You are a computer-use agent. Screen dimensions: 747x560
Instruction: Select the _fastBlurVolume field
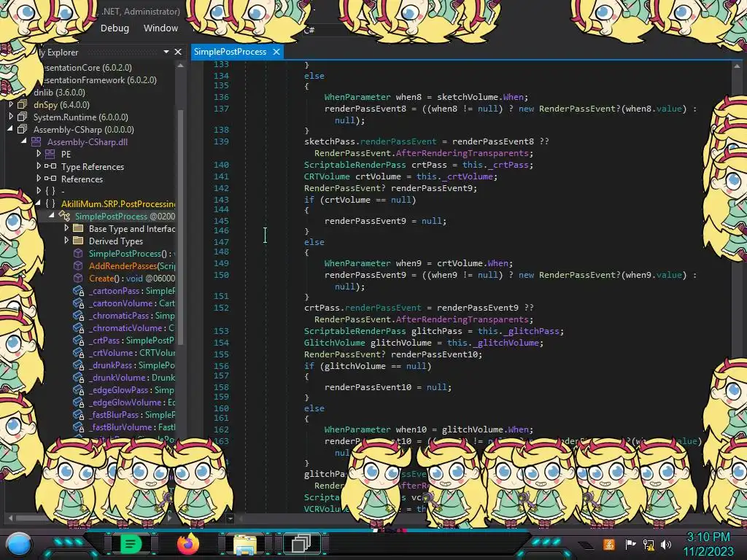pos(131,427)
